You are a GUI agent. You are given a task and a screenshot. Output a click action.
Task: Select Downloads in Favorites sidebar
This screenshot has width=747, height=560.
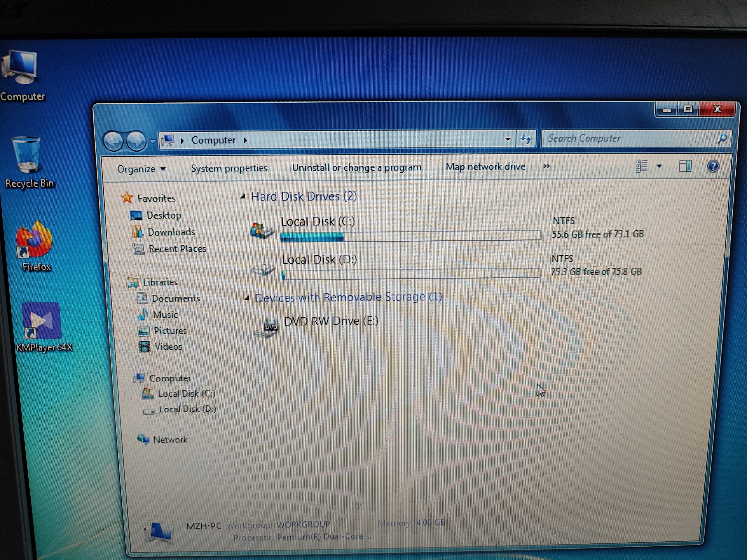tap(171, 232)
